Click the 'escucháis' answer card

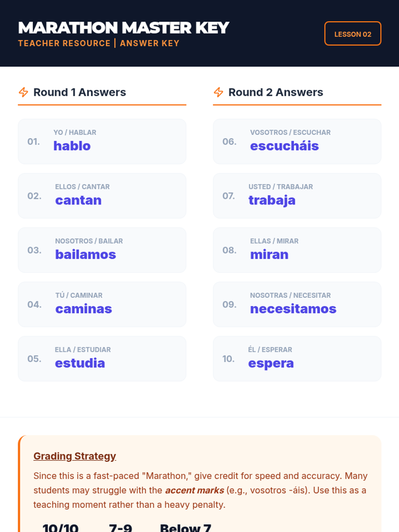point(297,141)
